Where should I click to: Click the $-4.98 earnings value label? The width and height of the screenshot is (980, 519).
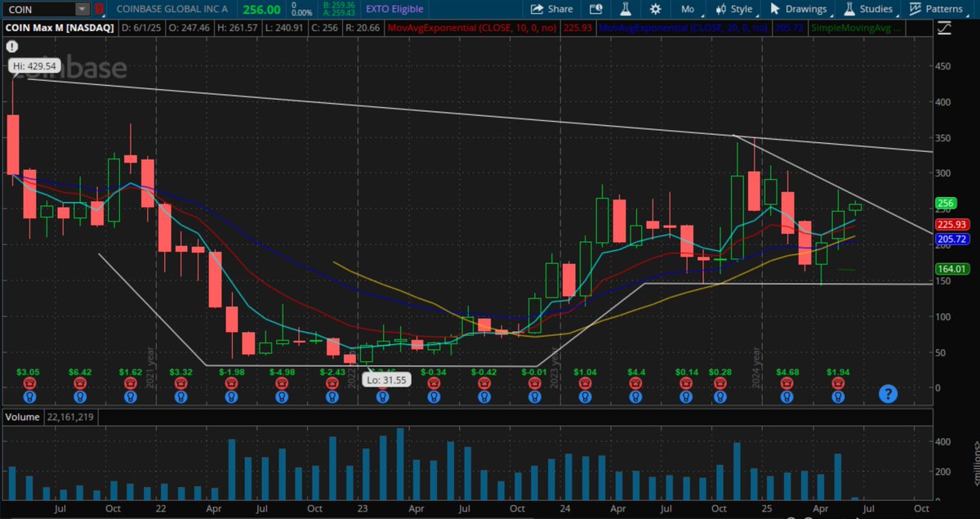tap(281, 371)
